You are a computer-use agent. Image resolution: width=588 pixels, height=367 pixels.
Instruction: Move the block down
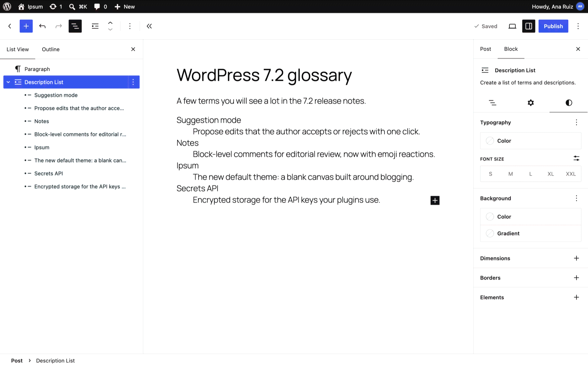[x=110, y=30]
